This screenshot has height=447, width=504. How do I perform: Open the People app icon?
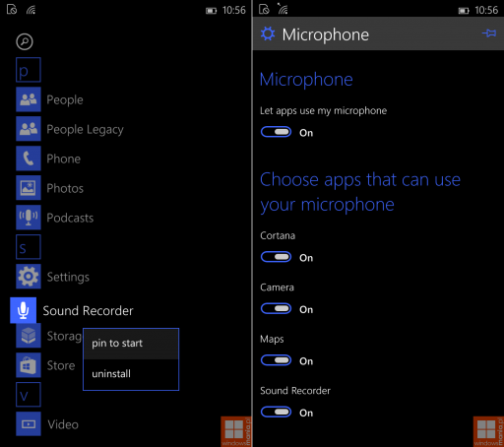point(29,99)
